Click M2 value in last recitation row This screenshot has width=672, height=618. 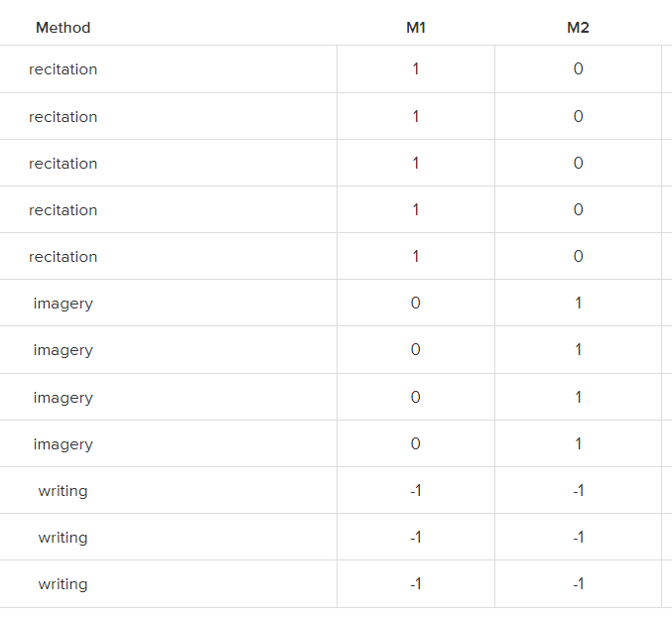[578, 257]
